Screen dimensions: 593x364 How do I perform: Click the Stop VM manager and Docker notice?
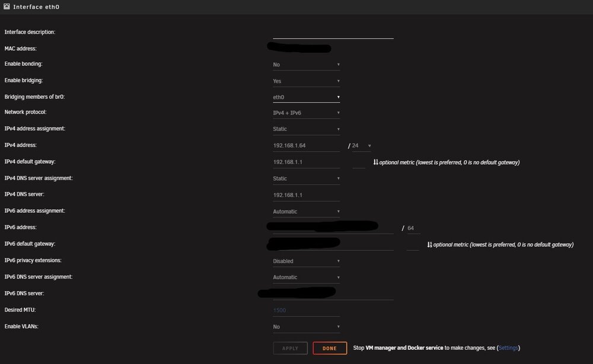(436, 348)
